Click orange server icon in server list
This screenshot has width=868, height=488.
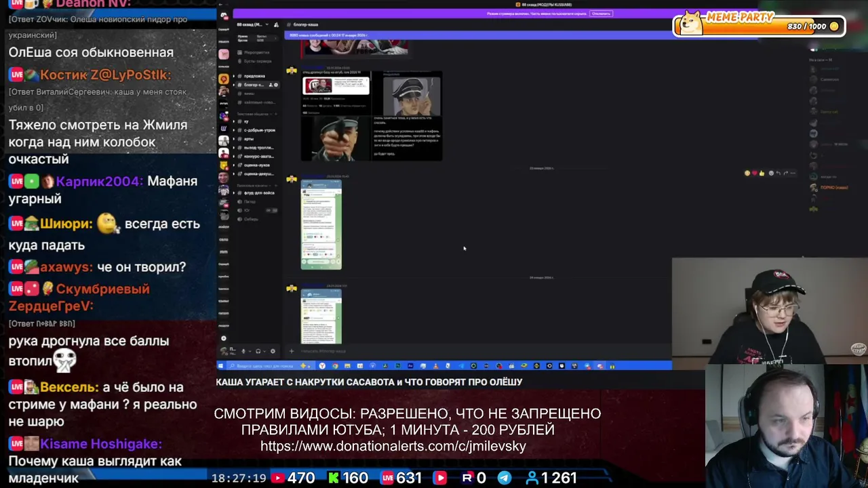coord(224,79)
